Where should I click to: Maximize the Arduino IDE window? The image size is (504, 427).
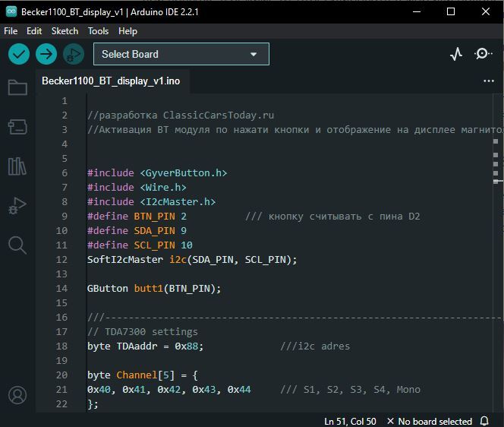click(451, 11)
